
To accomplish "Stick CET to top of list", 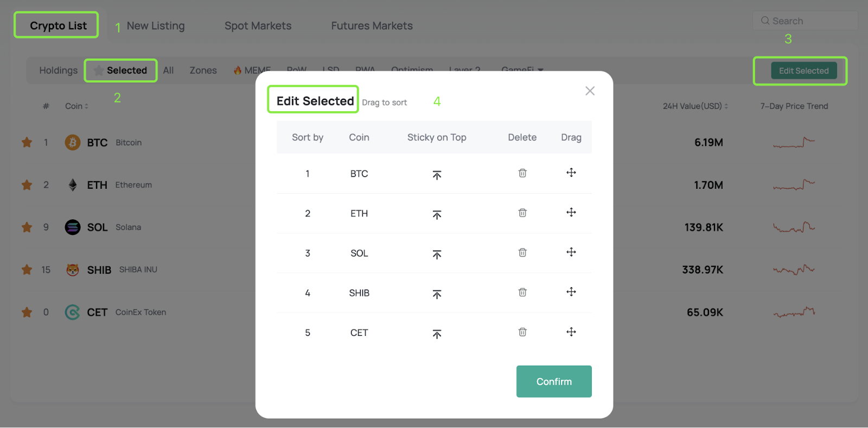I will coord(437,334).
